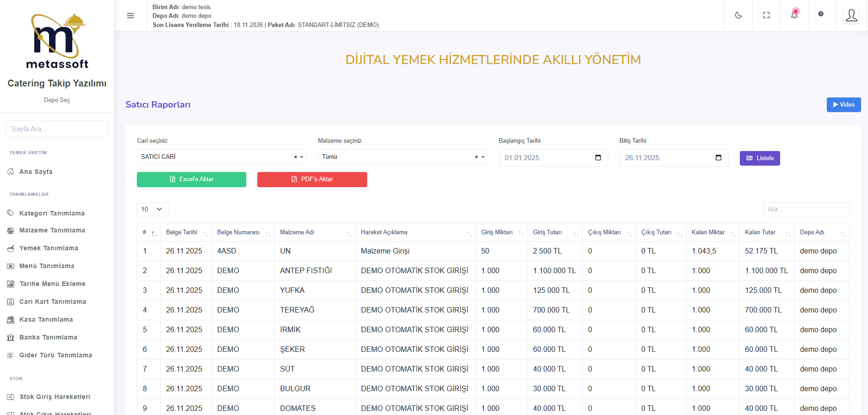Image resolution: width=868 pixels, height=415 pixels.
Task: Toggle the hamburger sidebar menu
Action: [x=130, y=16]
